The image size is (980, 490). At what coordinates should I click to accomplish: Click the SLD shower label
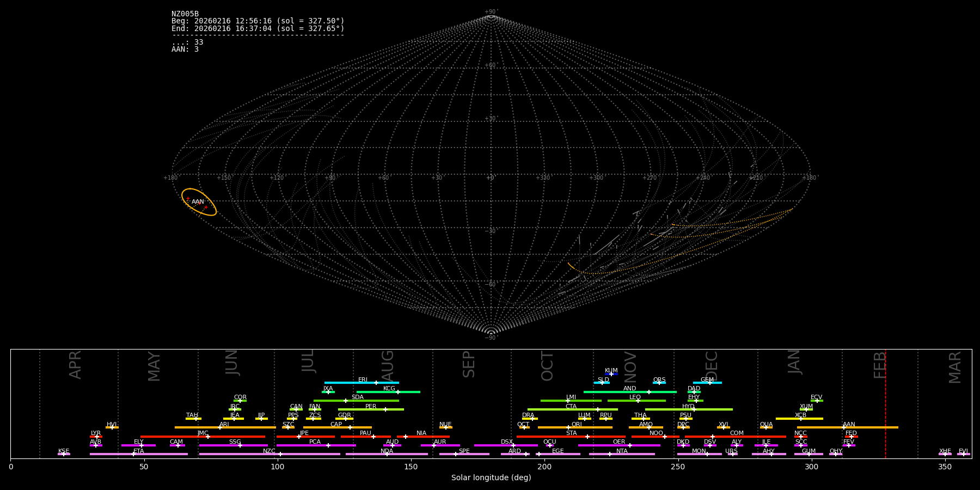pyautogui.click(x=603, y=380)
